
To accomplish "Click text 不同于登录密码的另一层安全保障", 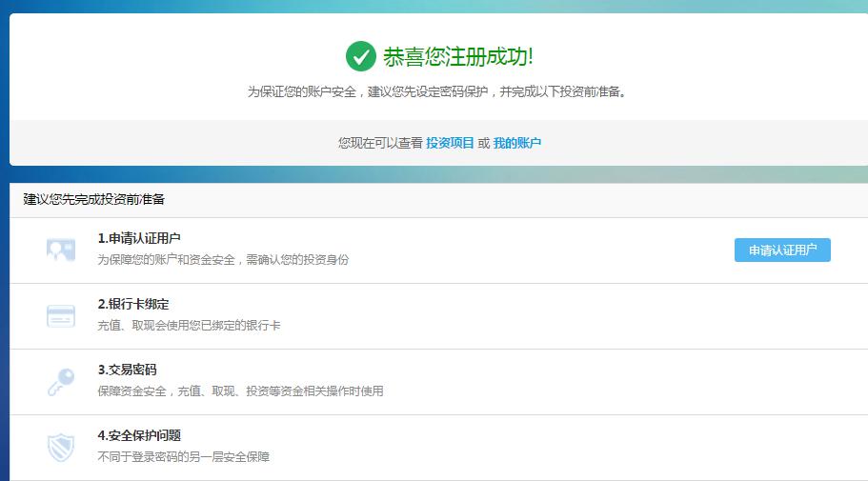I will pos(183,456).
